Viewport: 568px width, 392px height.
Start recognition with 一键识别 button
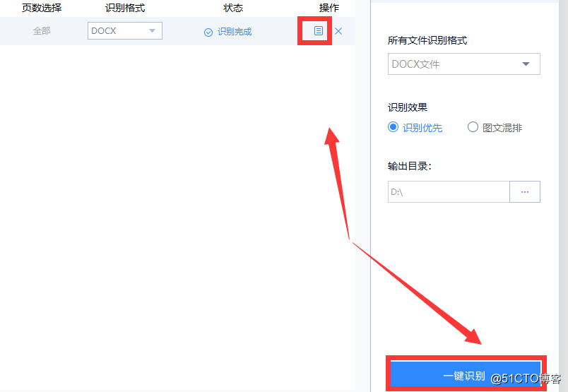pyautogui.click(x=466, y=375)
